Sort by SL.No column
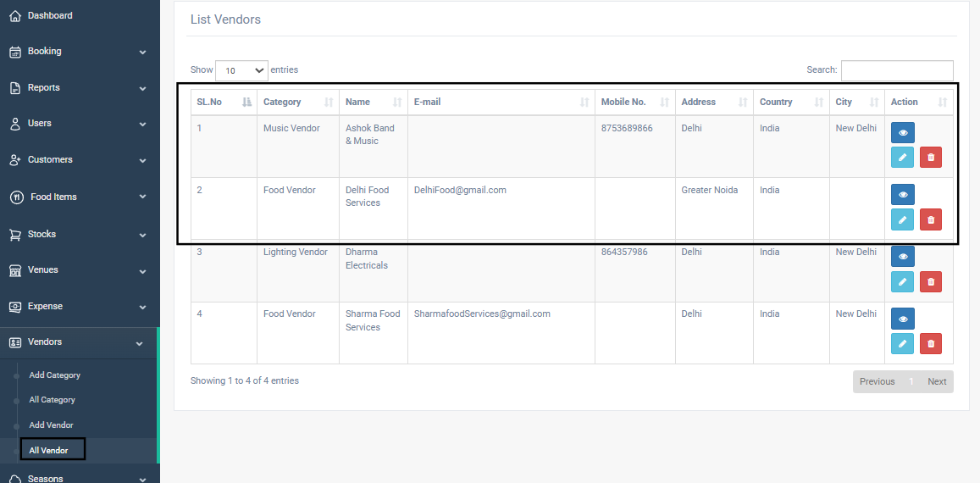 coord(224,102)
